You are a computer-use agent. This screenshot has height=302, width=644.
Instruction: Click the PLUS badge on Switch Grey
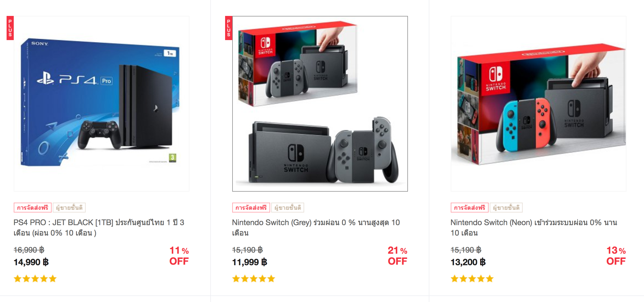point(228,28)
